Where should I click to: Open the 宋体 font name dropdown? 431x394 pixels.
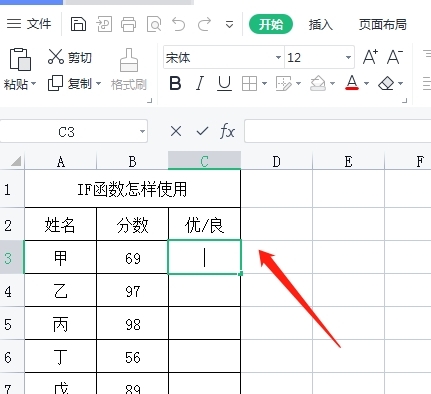pyautogui.click(x=278, y=57)
